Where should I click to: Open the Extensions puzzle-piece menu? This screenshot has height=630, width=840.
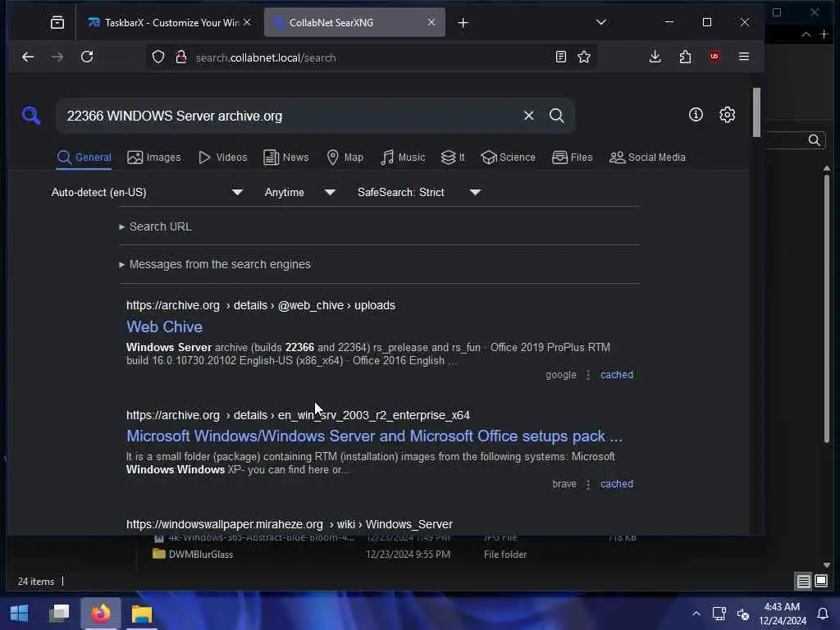point(685,57)
